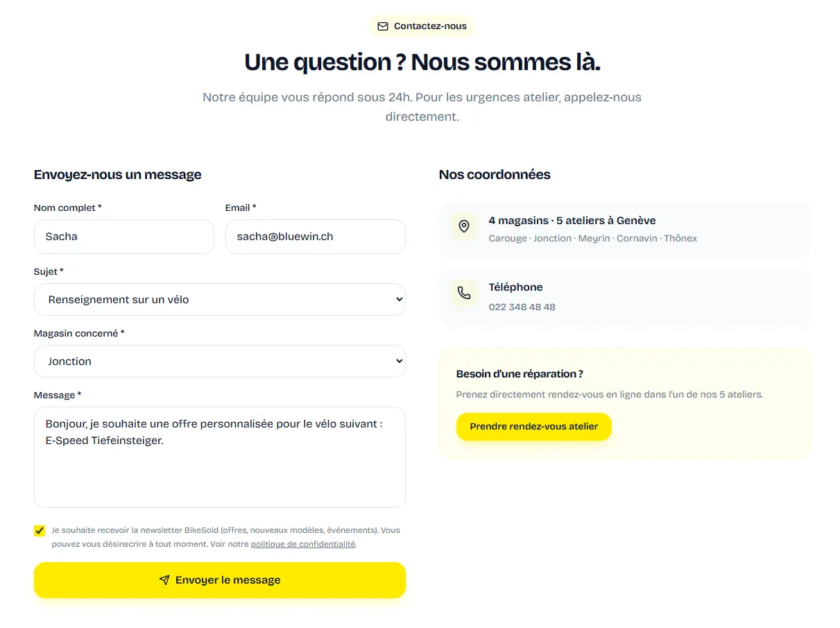Click the Téléphone contact card
Viewport: 840px width, 628px height.
[625, 296]
